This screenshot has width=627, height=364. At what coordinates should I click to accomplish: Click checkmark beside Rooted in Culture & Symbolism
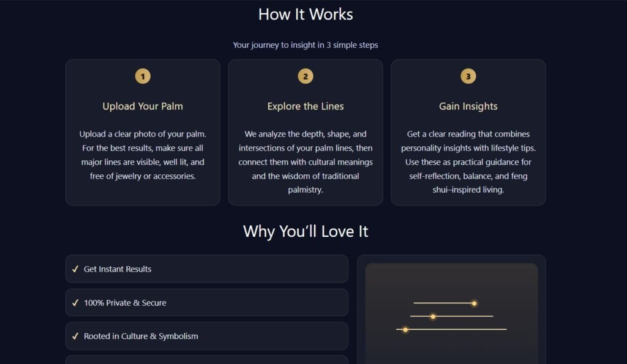click(x=75, y=336)
